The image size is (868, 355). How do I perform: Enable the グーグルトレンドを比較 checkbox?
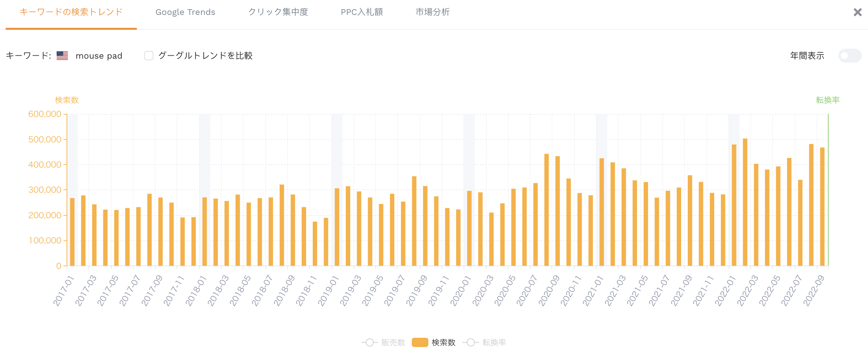tap(149, 56)
